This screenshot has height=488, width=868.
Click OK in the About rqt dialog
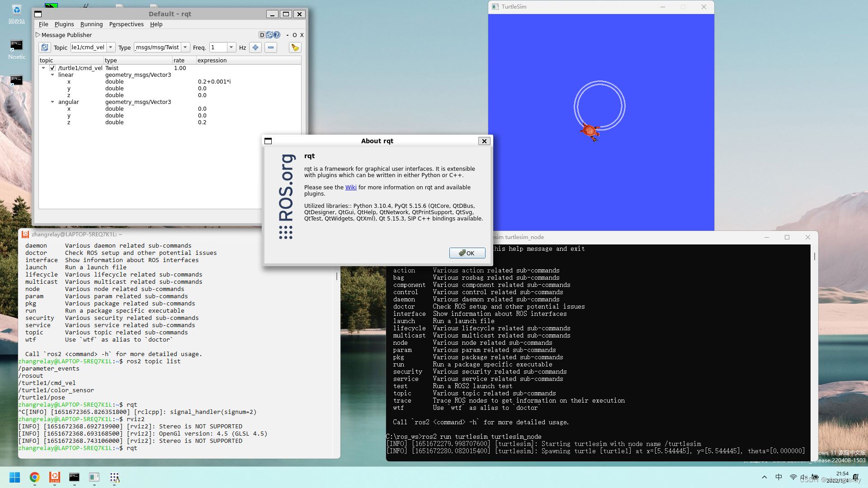click(x=467, y=253)
